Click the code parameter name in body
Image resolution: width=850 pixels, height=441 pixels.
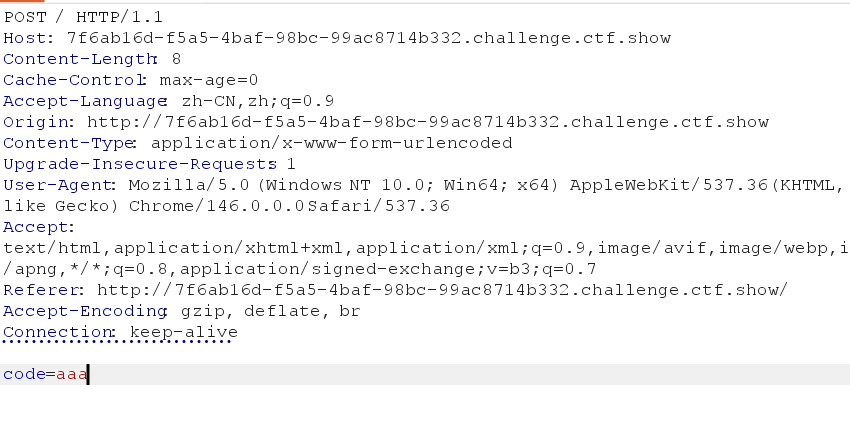pos(24,374)
